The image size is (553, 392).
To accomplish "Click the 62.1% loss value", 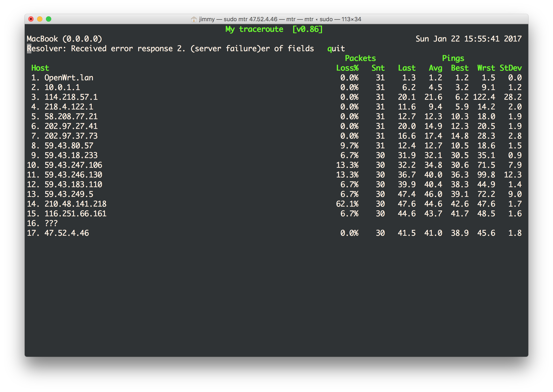I will pyautogui.click(x=347, y=204).
